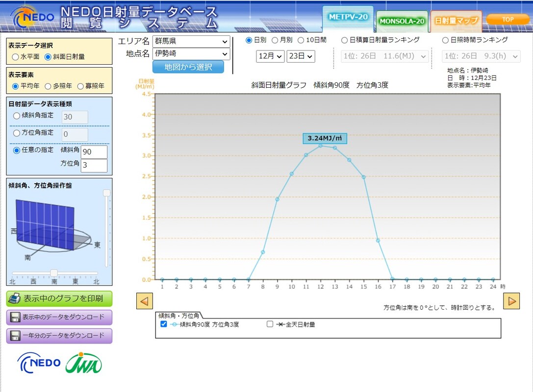Click the printer icon on the print button

(15, 298)
